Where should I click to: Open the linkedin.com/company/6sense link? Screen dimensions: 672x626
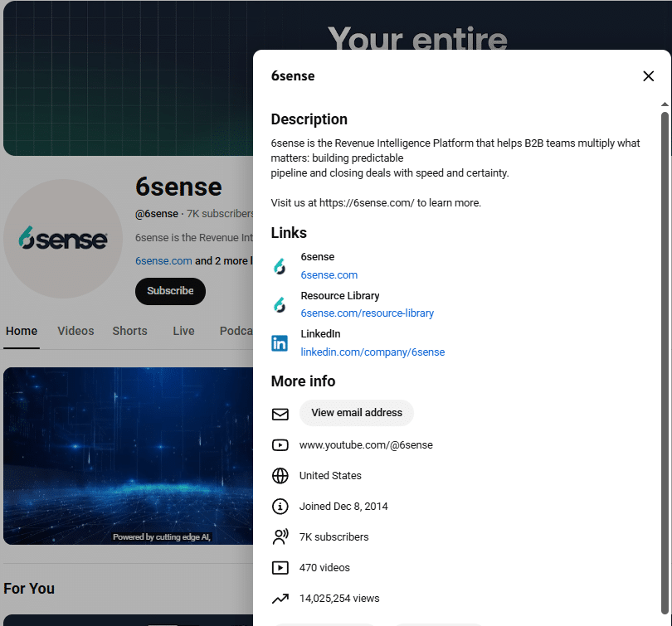373,352
